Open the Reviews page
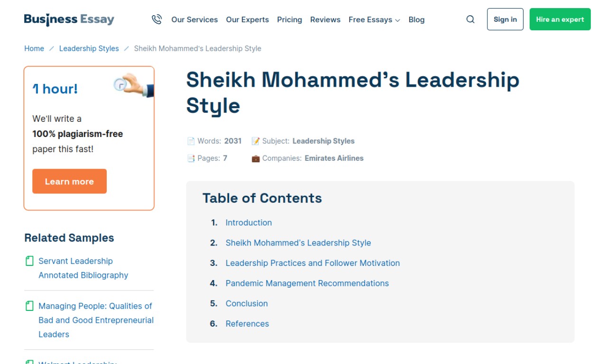607x364 pixels. [x=325, y=19]
